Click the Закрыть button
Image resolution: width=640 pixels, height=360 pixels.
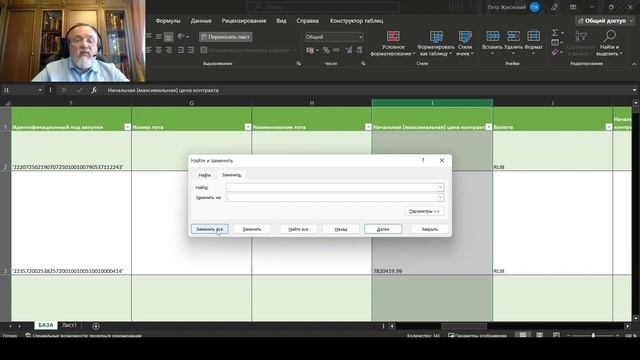(x=429, y=229)
